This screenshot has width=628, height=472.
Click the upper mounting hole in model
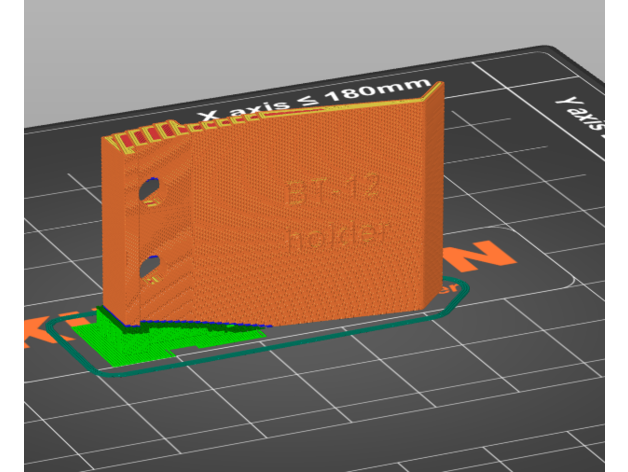coord(149,187)
